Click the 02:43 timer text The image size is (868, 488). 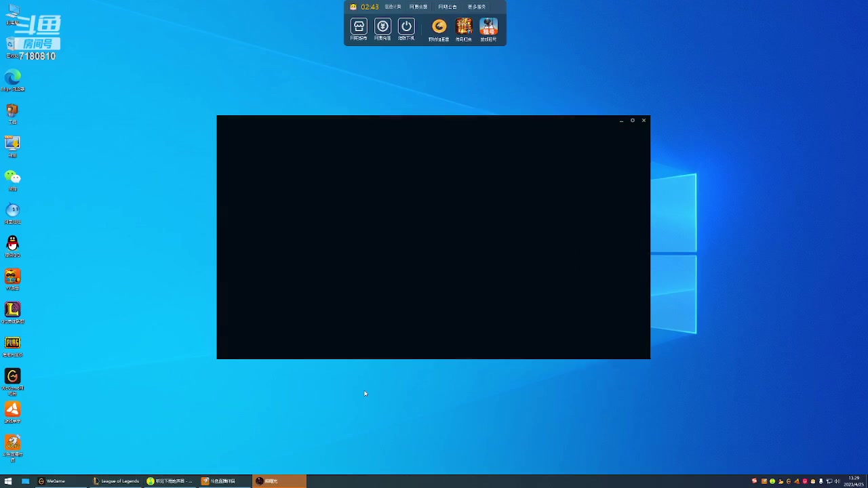tap(370, 7)
